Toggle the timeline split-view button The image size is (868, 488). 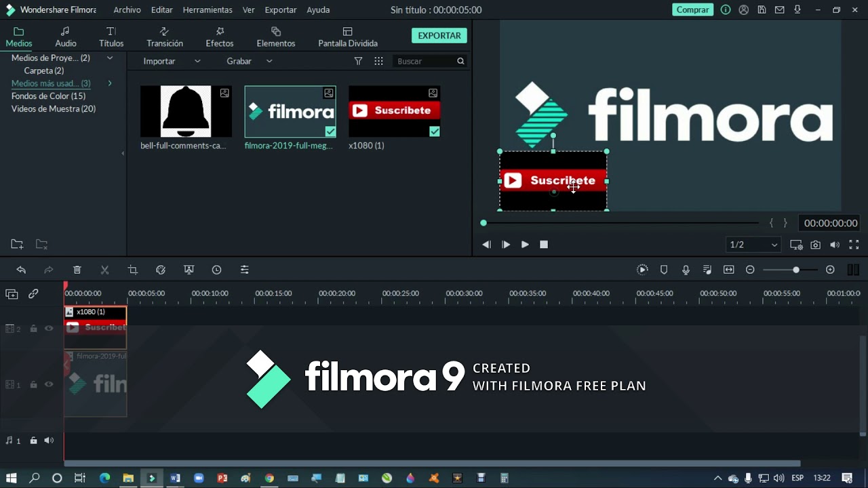(x=853, y=270)
